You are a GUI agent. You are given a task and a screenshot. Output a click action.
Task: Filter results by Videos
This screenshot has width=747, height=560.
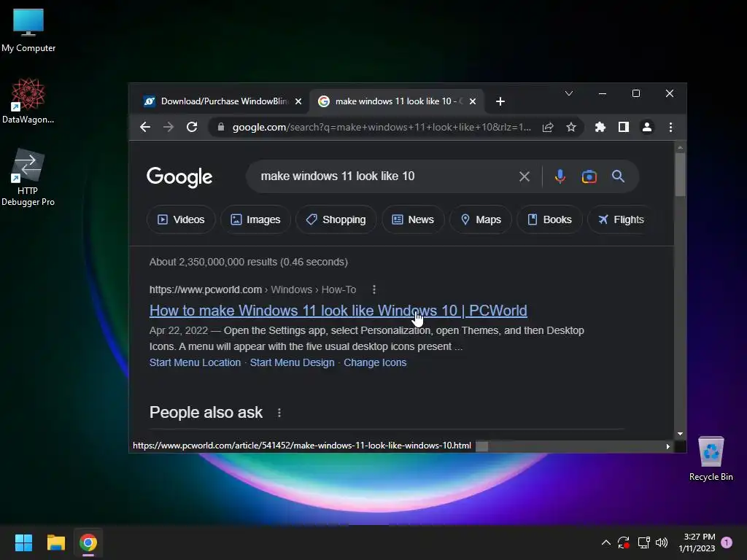click(181, 219)
